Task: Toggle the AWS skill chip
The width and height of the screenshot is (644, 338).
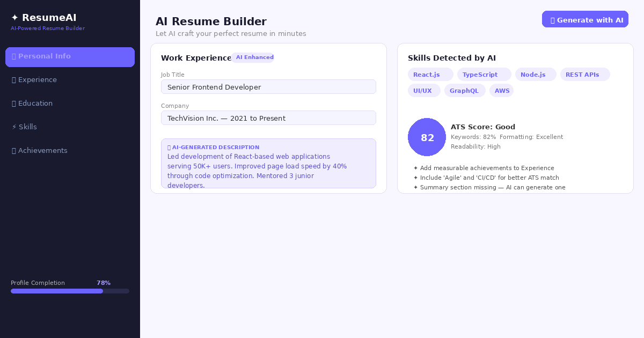Action: (501, 90)
